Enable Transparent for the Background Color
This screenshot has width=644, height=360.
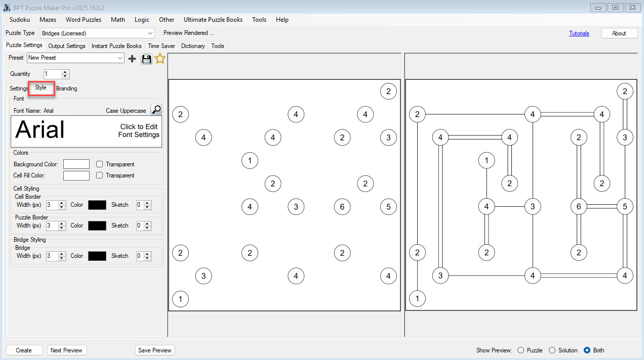99,164
